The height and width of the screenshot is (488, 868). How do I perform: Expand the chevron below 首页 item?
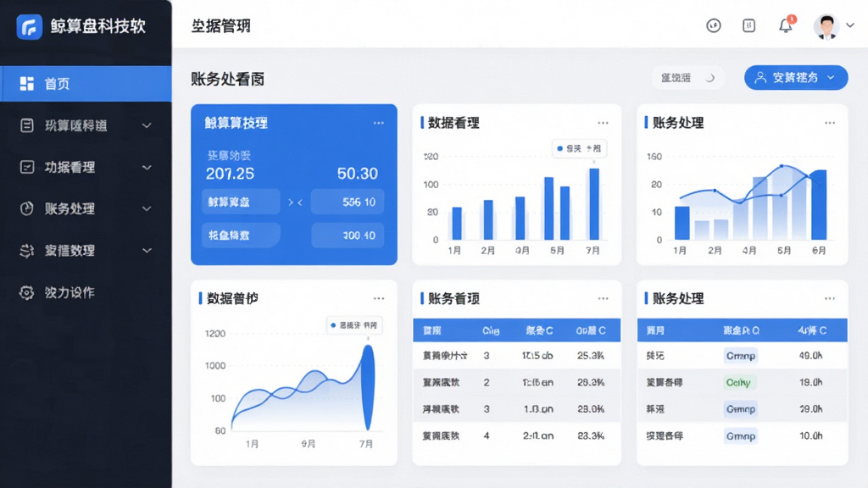pyautogui.click(x=147, y=125)
